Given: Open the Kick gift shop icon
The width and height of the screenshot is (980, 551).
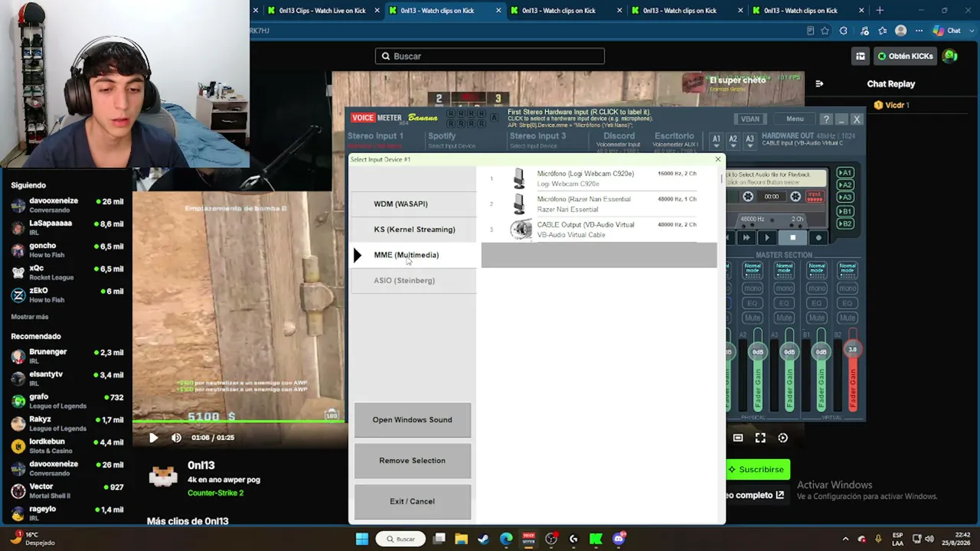Looking at the screenshot, I should [861, 56].
